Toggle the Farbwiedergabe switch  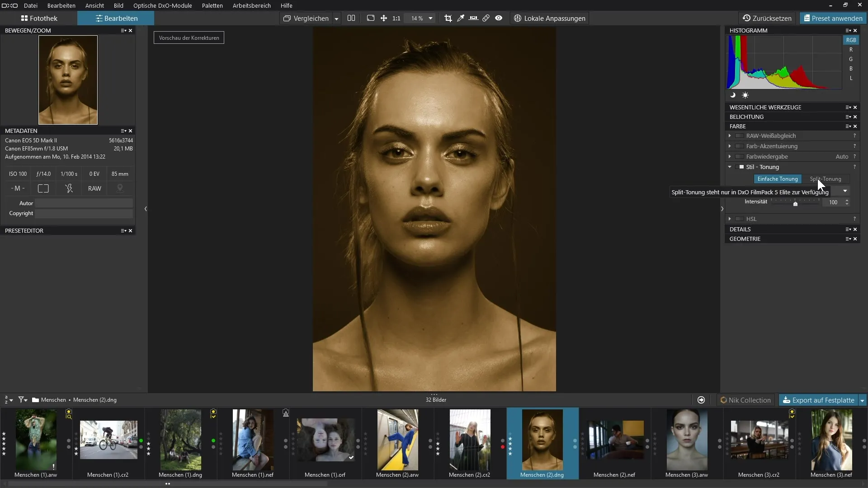[x=740, y=156]
